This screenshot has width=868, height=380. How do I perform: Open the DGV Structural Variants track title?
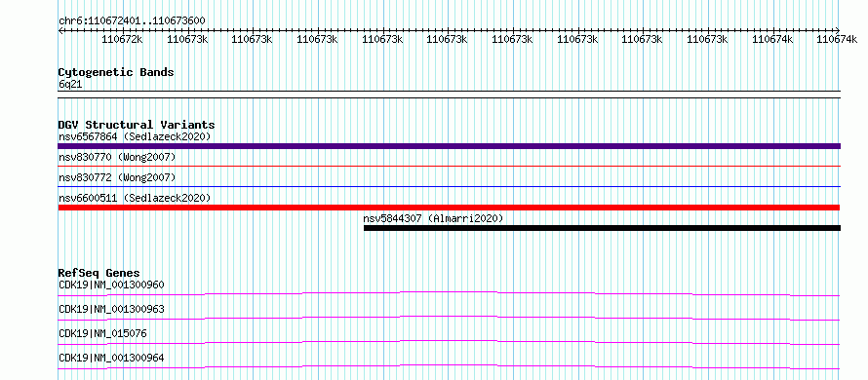coord(137,125)
